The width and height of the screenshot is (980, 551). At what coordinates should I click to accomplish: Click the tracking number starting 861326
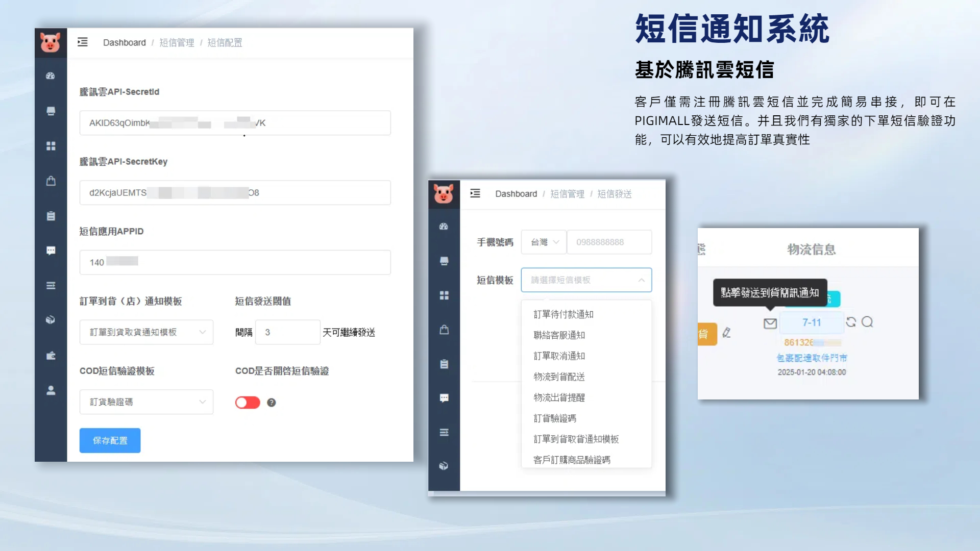812,342
